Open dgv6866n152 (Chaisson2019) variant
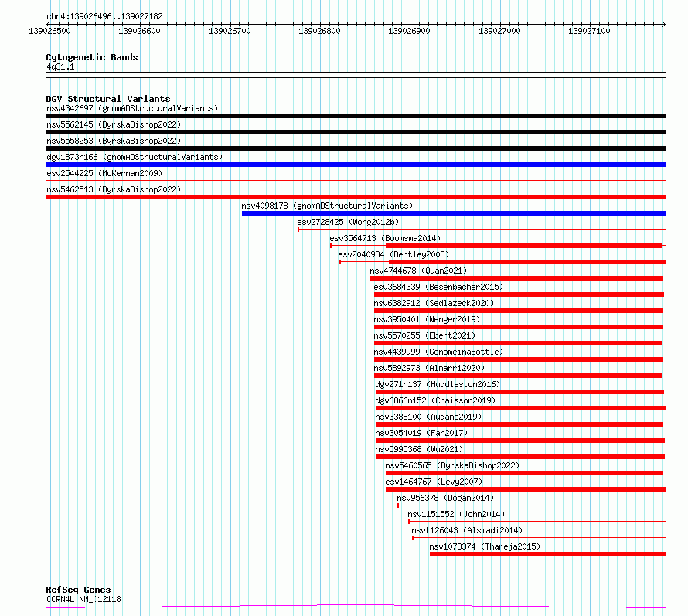The image size is (688, 616). (435, 400)
